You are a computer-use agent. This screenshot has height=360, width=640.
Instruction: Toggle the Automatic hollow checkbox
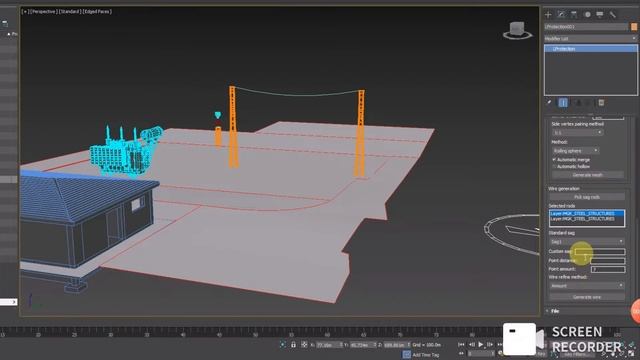pos(554,167)
